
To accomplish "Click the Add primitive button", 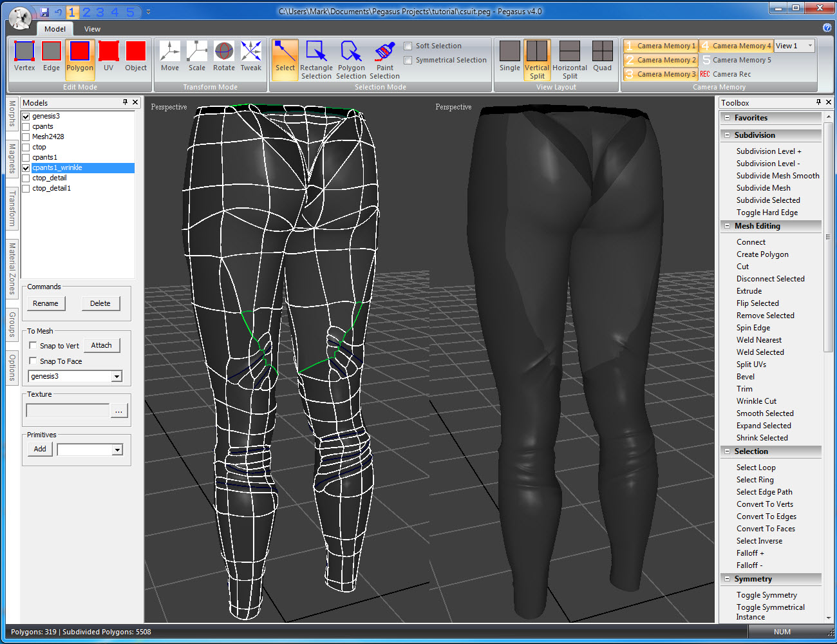I will tap(40, 449).
